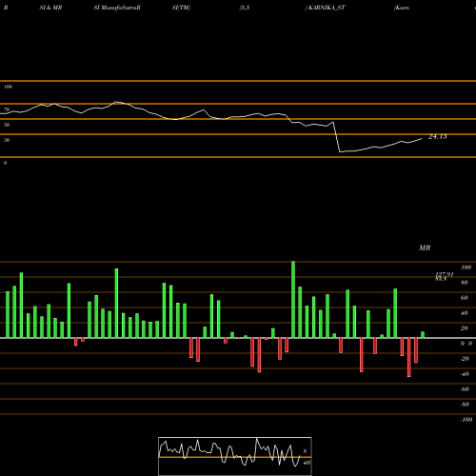476x476 pixels.
Task: Click the longest red MR histogram bar
Action: pos(409,357)
